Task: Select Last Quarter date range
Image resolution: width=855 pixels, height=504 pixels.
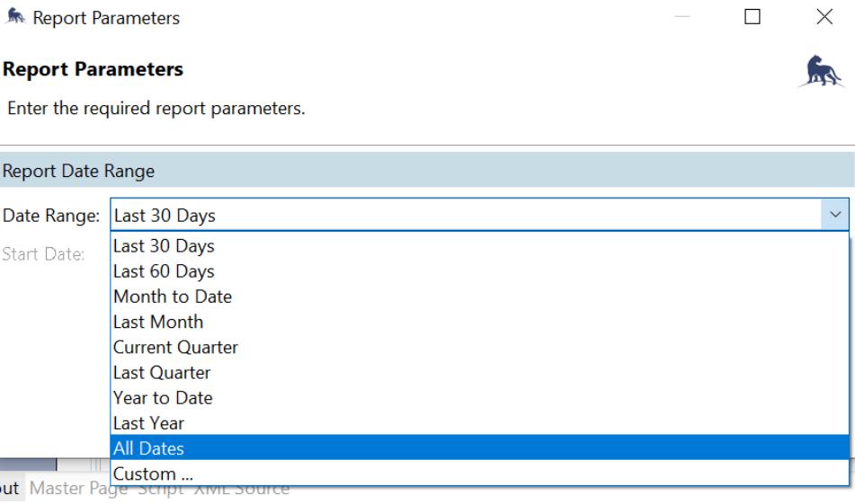Action: [x=163, y=372]
